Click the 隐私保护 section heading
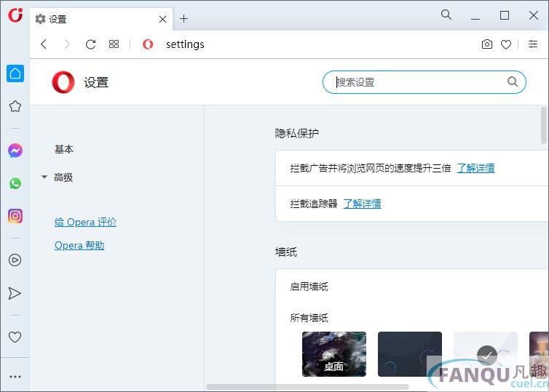 [297, 133]
